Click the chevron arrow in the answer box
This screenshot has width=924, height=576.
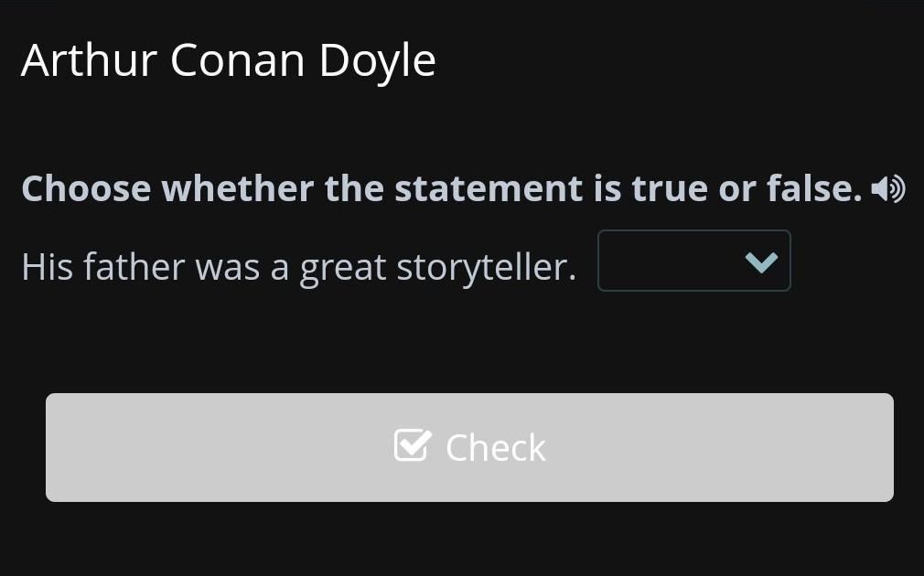pyautogui.click(x=761, y=262)
